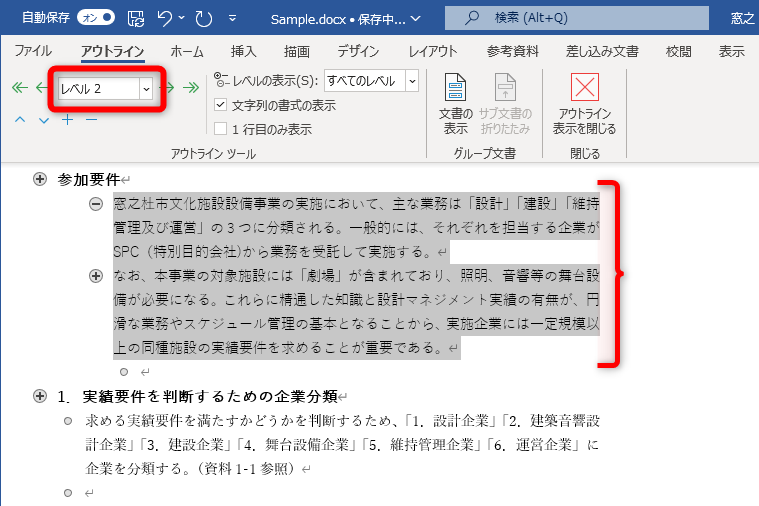Viewport: 759px width, 506px height.
Task: Click the Undo arrow icon
Action: coord(165,19)
